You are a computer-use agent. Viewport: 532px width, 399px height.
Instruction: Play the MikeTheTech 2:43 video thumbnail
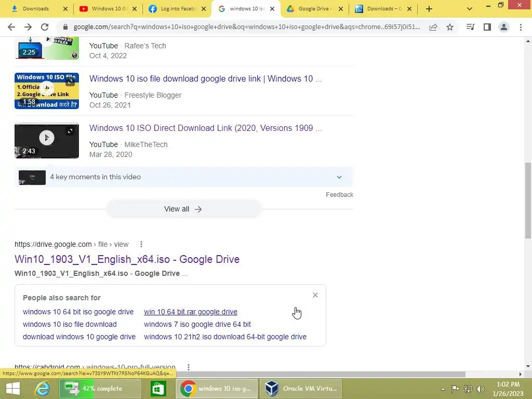coord(47,140)
